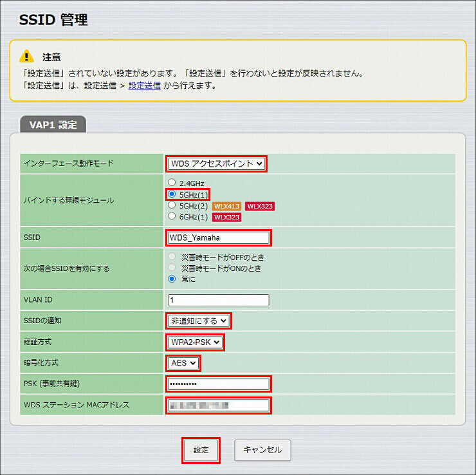Click the 認証方式 row label
The image size is (476, 475).
tap(38, 342)
